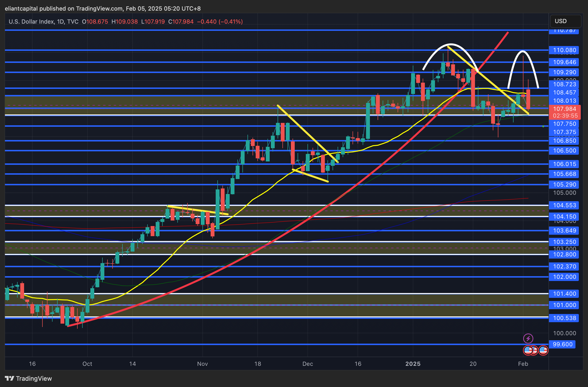Click the 108.723 blue price tag

(x=564, y=85)
